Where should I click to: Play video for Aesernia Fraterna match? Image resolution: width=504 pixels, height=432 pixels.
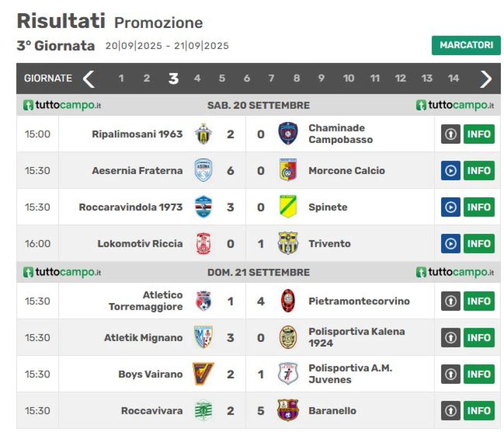(450, 171)
